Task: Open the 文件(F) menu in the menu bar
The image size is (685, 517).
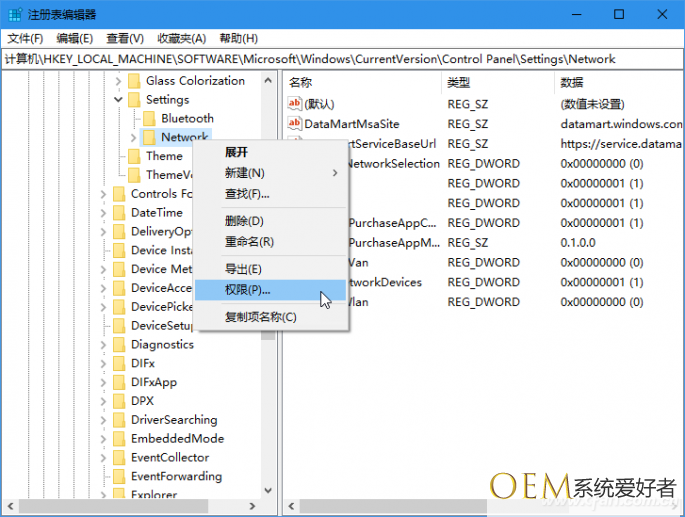Action: click(x=24, y=38)
